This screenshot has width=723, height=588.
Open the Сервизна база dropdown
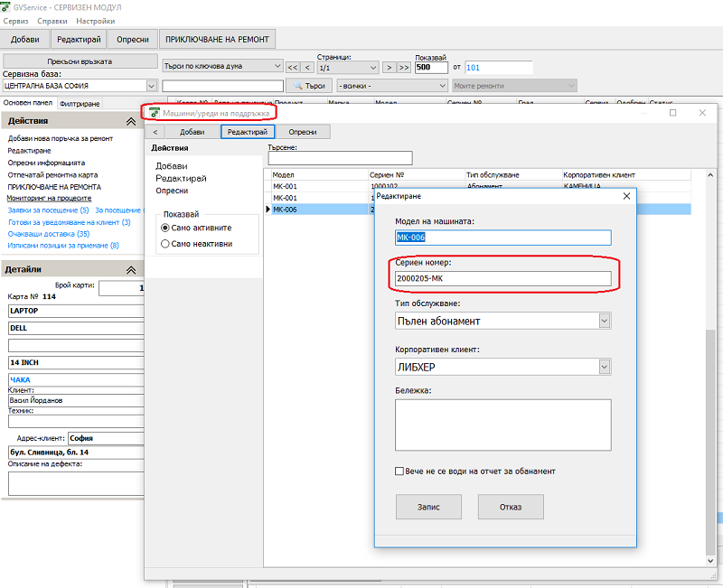pyautogui.click(x=151, y=86)
